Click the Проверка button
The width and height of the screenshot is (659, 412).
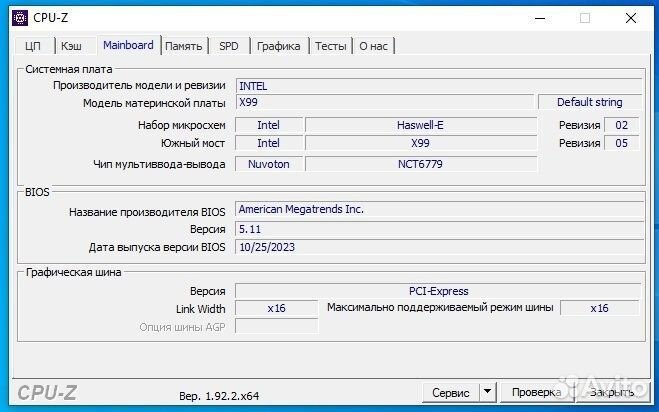click(536, 393)
